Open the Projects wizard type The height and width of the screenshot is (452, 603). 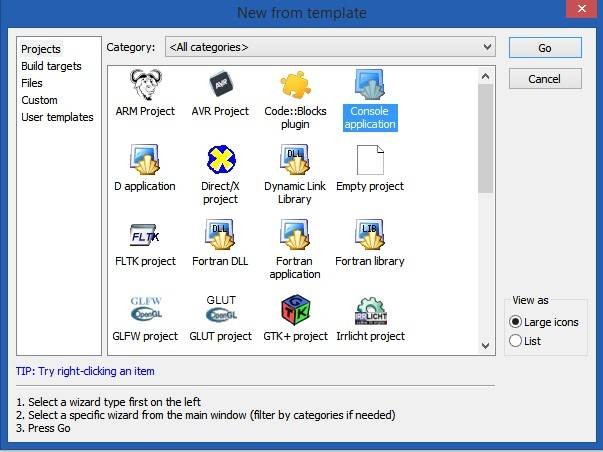41,49
